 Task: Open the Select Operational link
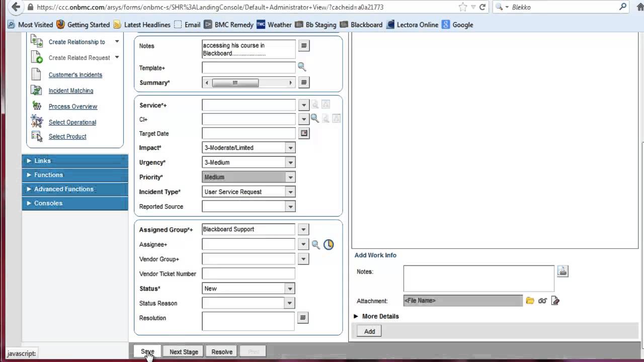click(x=72, y=122)
